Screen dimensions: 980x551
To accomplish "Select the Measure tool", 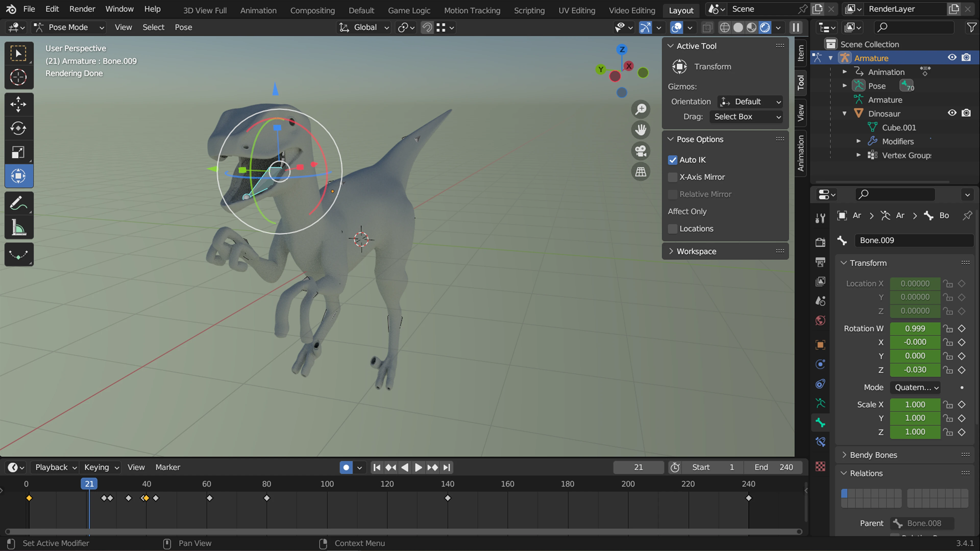I will click(x=19, y=227).
